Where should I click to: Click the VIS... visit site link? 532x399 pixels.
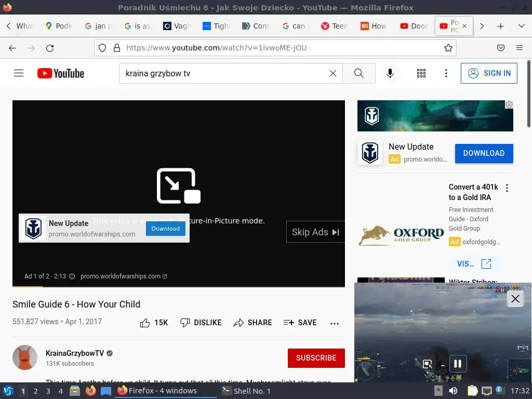[x=474, y=263]
